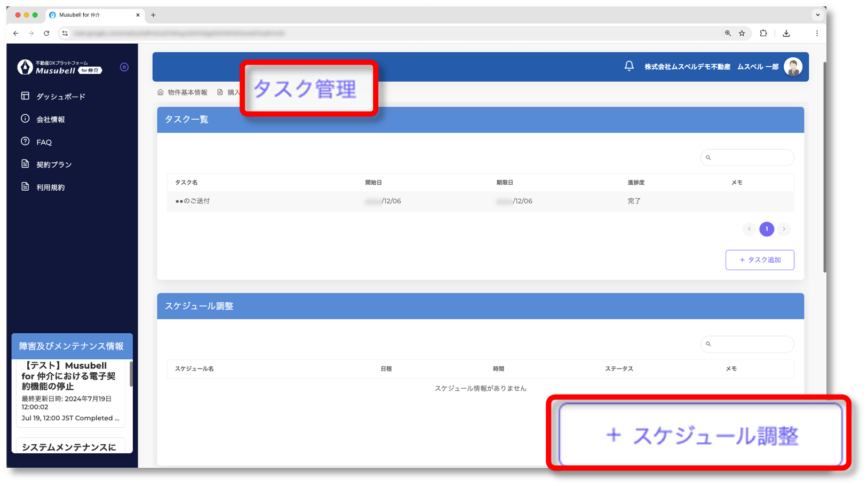The image size is (868, 487).
Task: Switch to the property basic info tab
Action: (x=182, y=92)
